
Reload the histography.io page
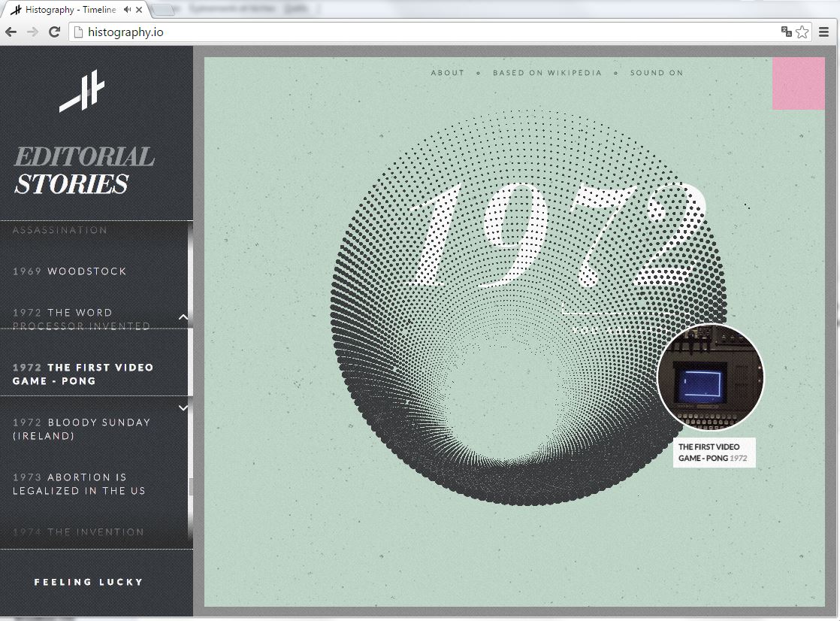[54, 32]
